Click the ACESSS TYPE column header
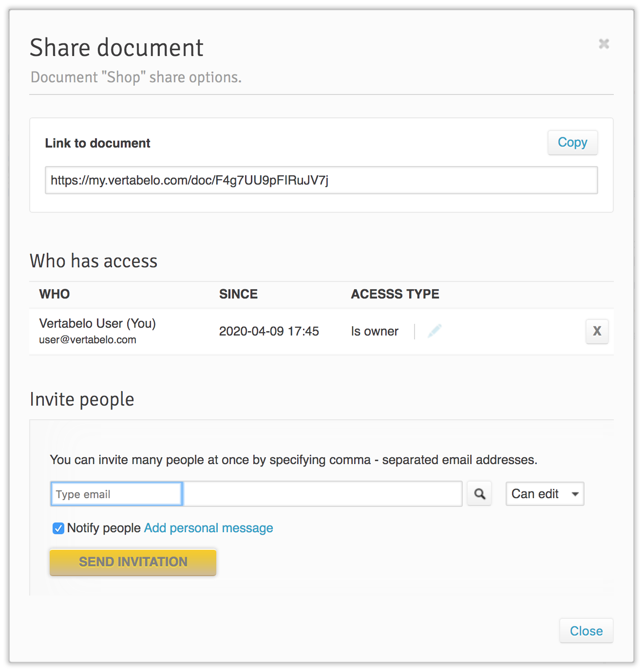The image size is (643, 672). click(x=395, y=294)
